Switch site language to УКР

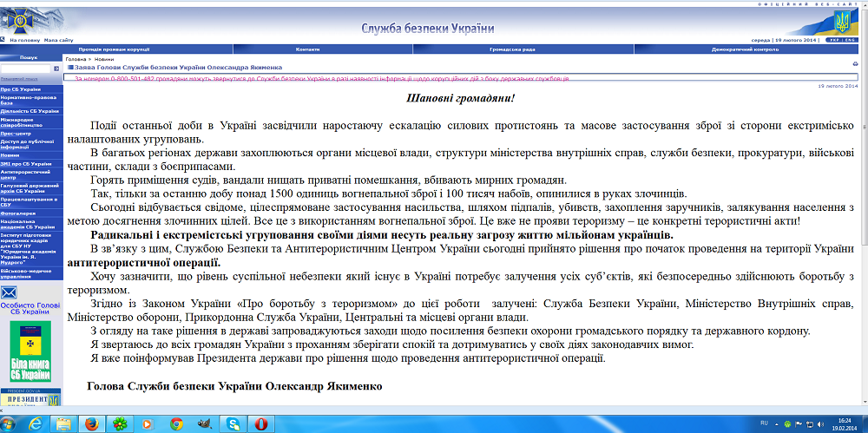click(835, 40)
